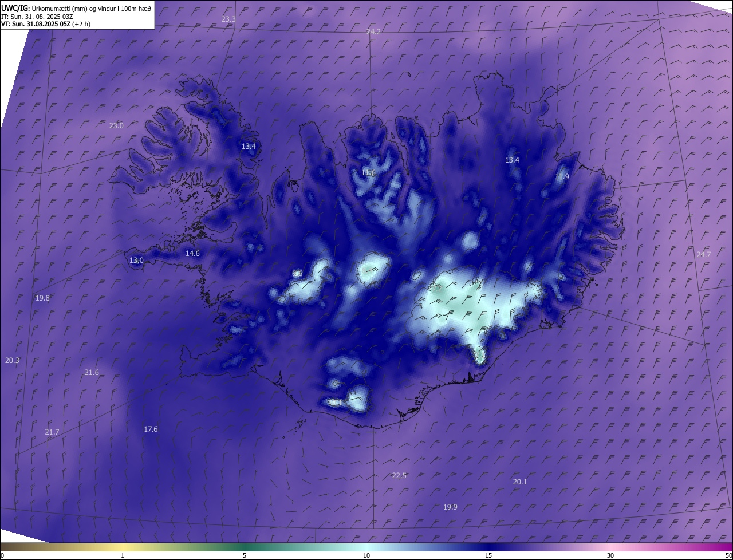Click the 23.0 value label
This screenshot has width=733, height=560.
[116, 125]
